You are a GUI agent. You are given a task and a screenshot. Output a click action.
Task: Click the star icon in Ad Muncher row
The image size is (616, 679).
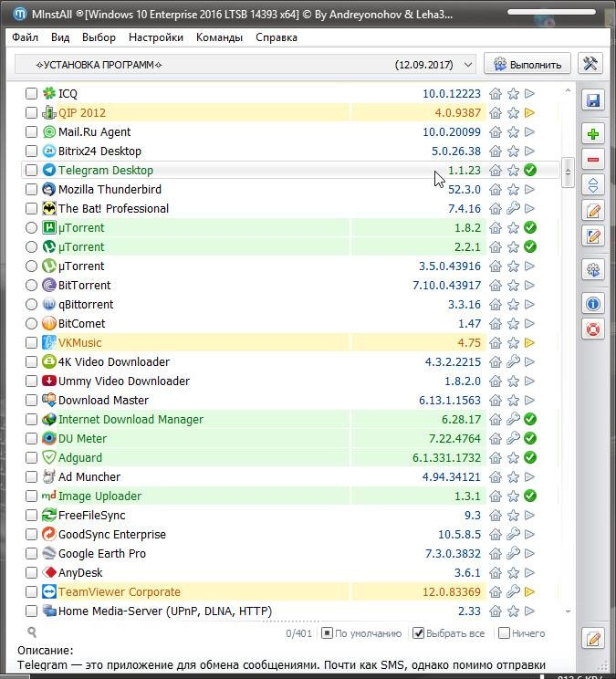(513, 476)
